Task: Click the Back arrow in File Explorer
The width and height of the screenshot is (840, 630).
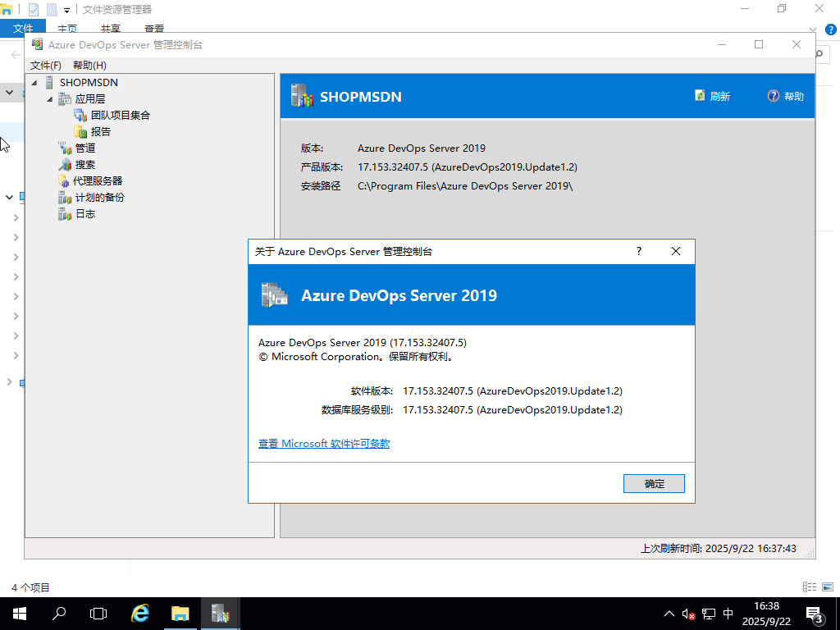Action: [16, 55]
